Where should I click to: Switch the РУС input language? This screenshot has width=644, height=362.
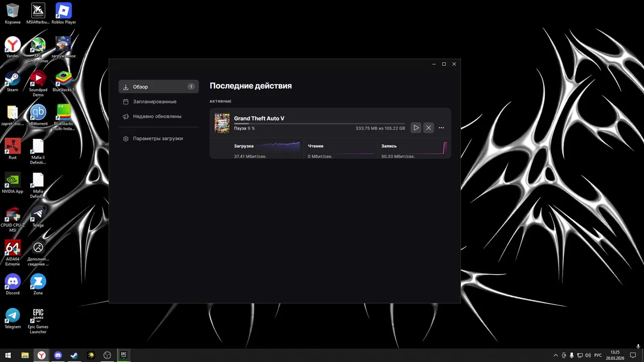(x=598, y=355)
